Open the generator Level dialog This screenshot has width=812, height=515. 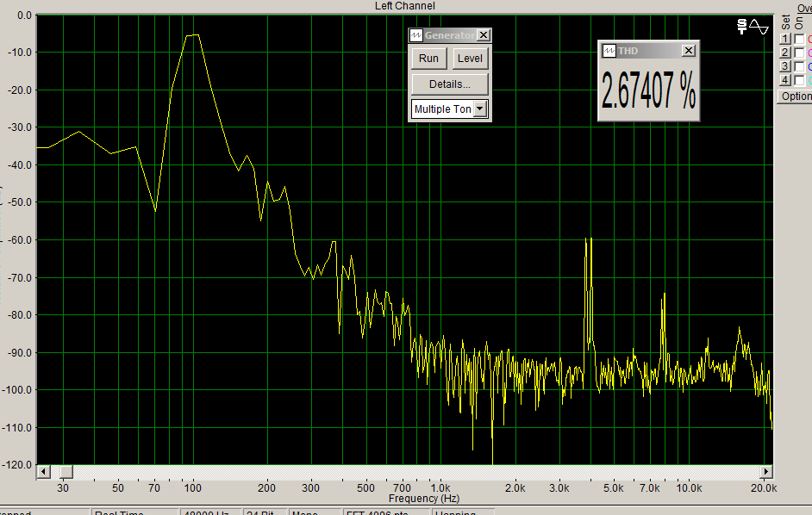[x=470, y=59]
